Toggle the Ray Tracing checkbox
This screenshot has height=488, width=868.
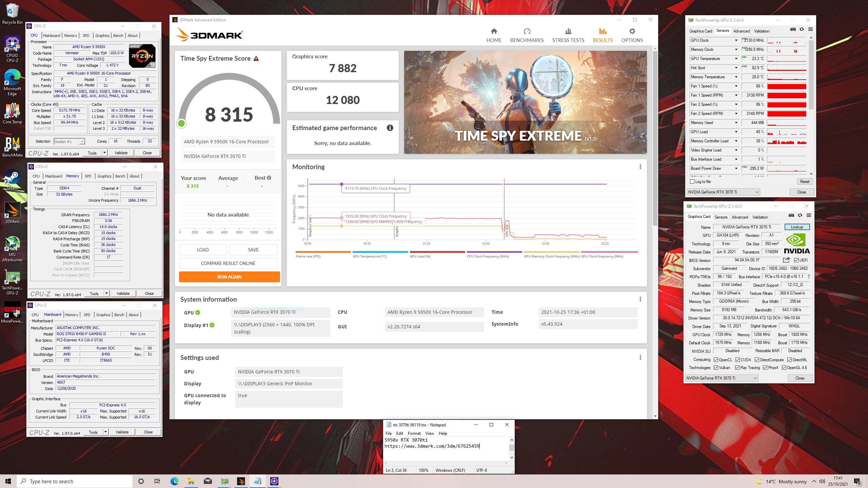click(x=737, y=368)
